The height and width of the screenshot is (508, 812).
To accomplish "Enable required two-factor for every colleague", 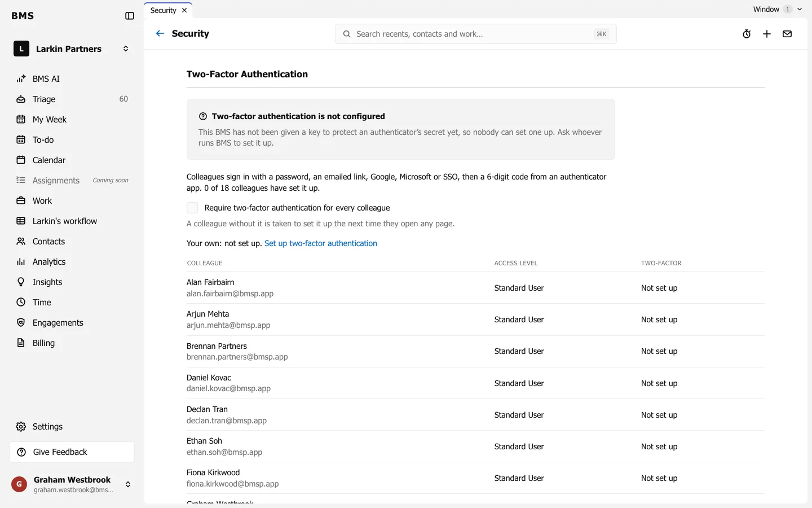I will click(x=192, y=208).
